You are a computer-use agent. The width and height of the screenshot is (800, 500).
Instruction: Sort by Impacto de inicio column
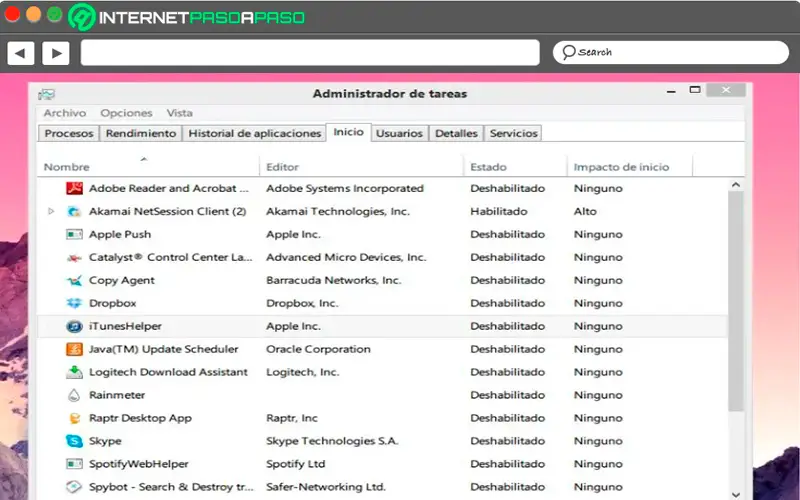coord(621,167)
